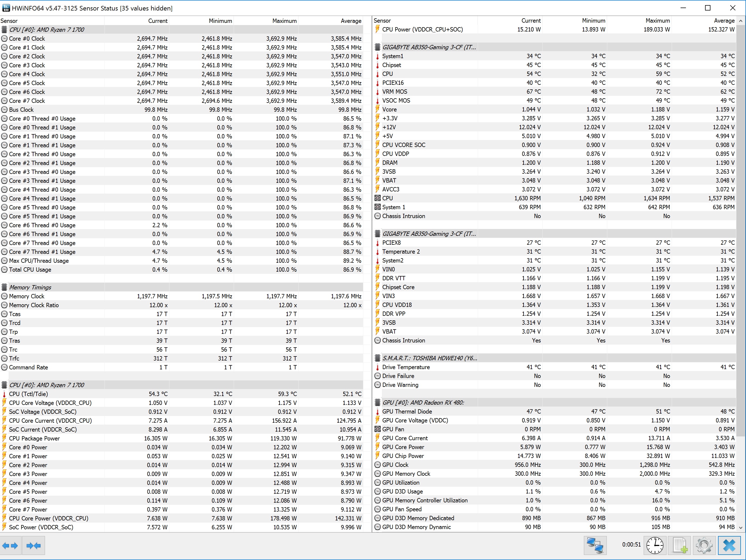Reset the min/max clock icon
The height and width of the screenshot is (560, 746).
(x=655, y=545)
